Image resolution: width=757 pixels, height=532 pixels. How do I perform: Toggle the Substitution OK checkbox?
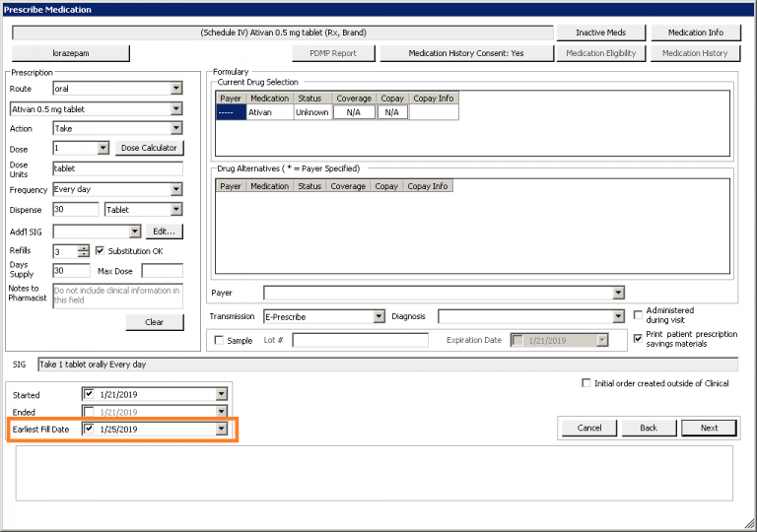tap(100, 250)
